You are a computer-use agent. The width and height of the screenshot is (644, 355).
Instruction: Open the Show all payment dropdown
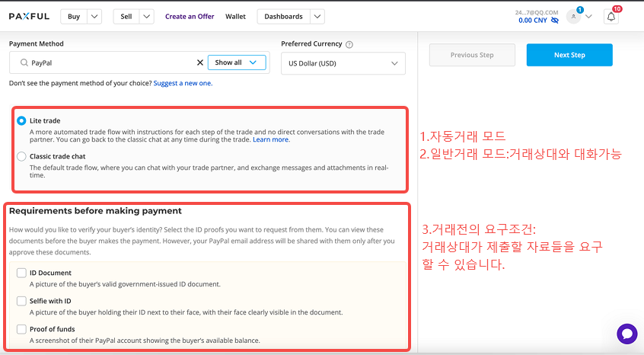pyautogui.click(x=237, y=62)
